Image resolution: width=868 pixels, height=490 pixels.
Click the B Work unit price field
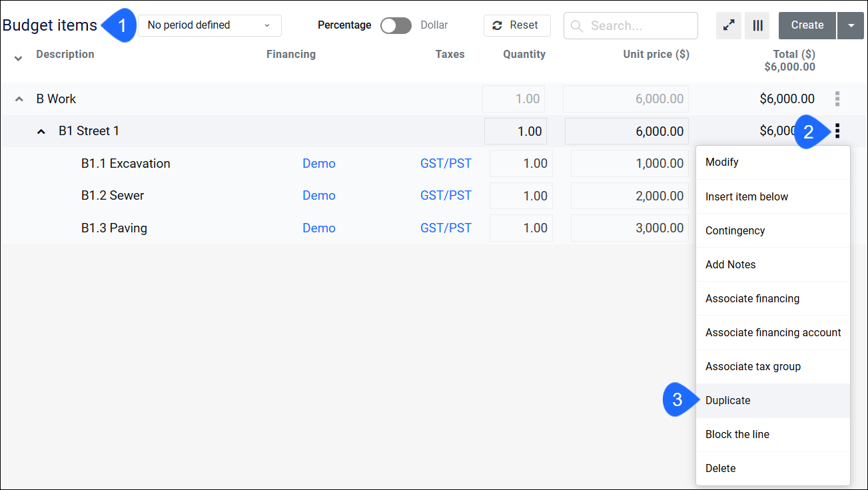626,99
